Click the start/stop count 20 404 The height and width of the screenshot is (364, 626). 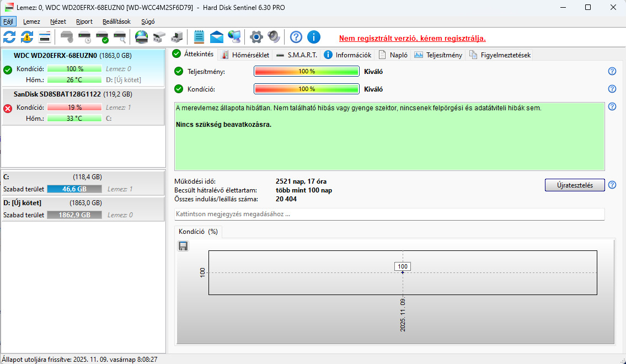pyautogui.click(x=286, y=199)
